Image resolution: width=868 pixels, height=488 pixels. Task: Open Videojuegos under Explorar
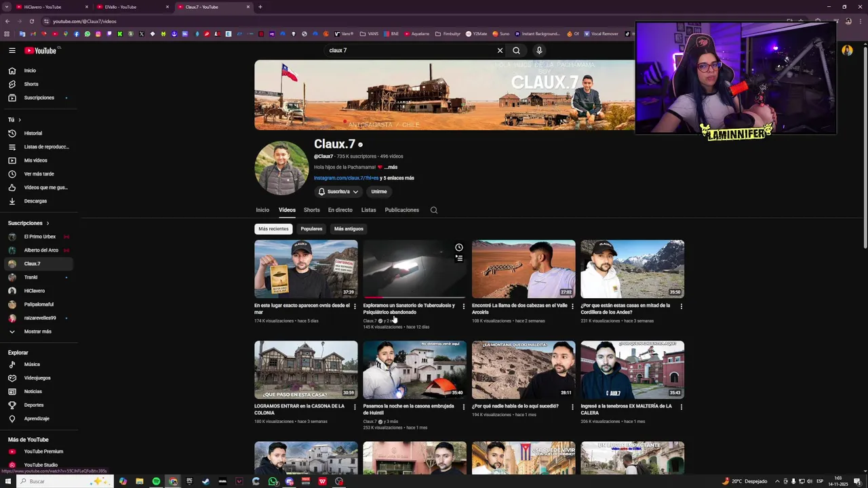click(38, 378)
